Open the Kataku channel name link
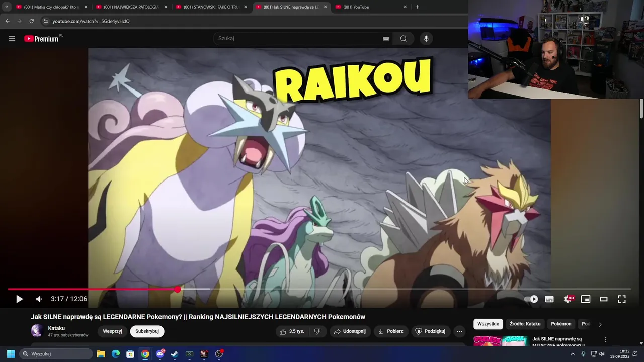Viewport: 644px width, 362px height. 56,328
